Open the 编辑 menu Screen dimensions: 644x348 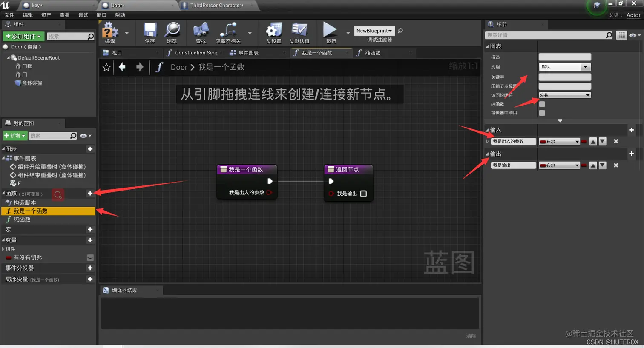pyautogui.click(x=28, y=15)
